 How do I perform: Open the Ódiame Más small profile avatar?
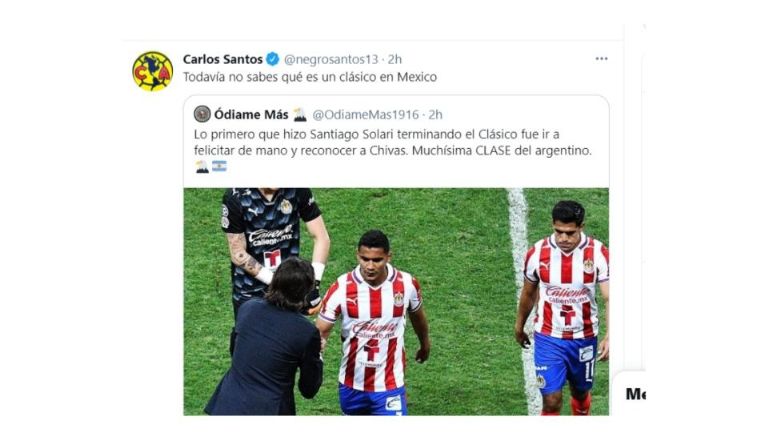click(202, 114)
